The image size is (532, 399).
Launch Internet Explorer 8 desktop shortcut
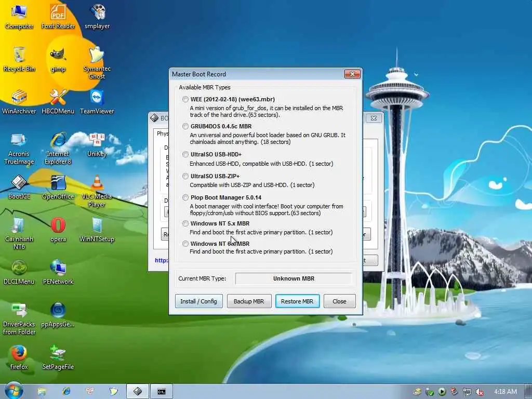[x=58, y=148]
